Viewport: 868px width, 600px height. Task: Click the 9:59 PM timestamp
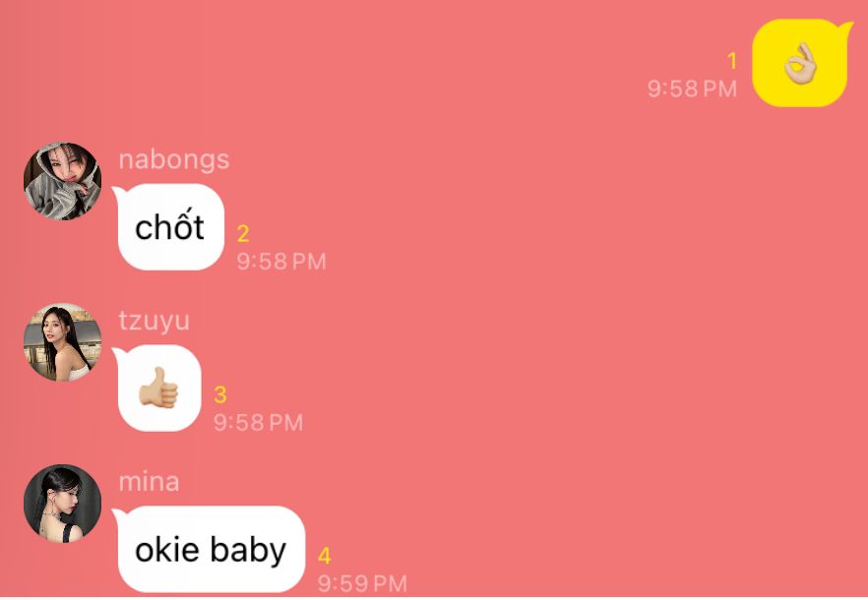coord(362,583)
